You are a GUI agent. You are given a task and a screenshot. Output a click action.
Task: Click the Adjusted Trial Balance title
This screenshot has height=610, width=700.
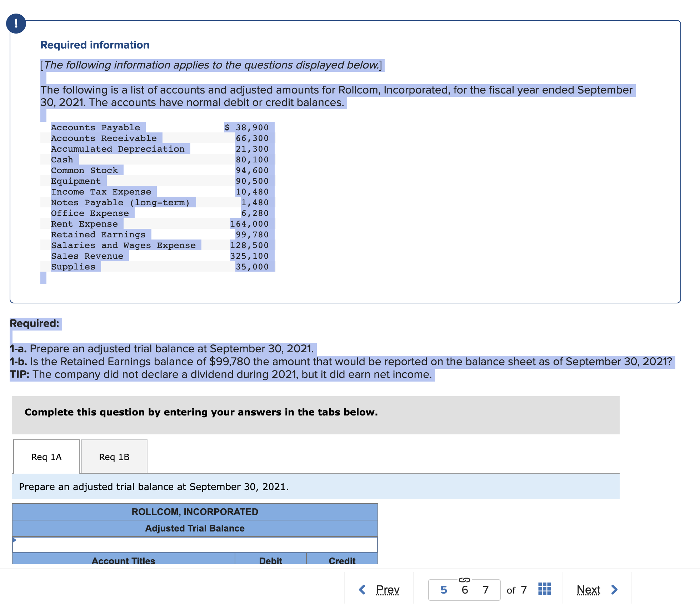pyautogui.click(x=195, y=528)
